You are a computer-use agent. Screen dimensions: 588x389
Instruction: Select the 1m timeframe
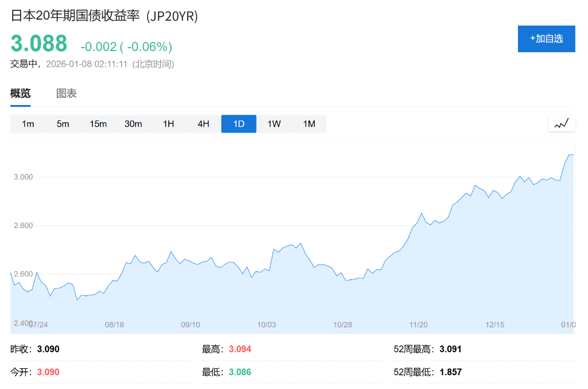tap(27, 123)
